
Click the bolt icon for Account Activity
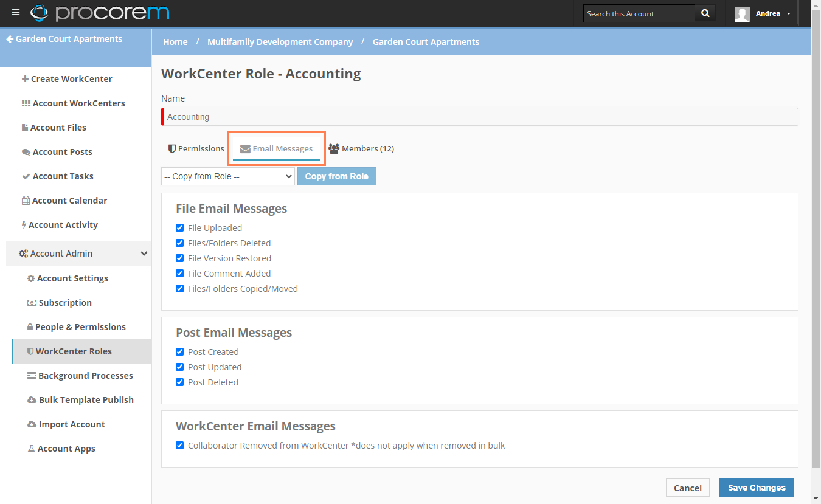pos(24,225)
